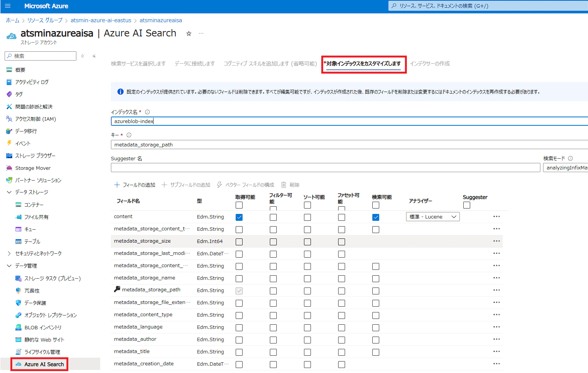588x373 pixels.
Task: Check ソート可能 for metadata_storage_size
Action: (307, 242)
